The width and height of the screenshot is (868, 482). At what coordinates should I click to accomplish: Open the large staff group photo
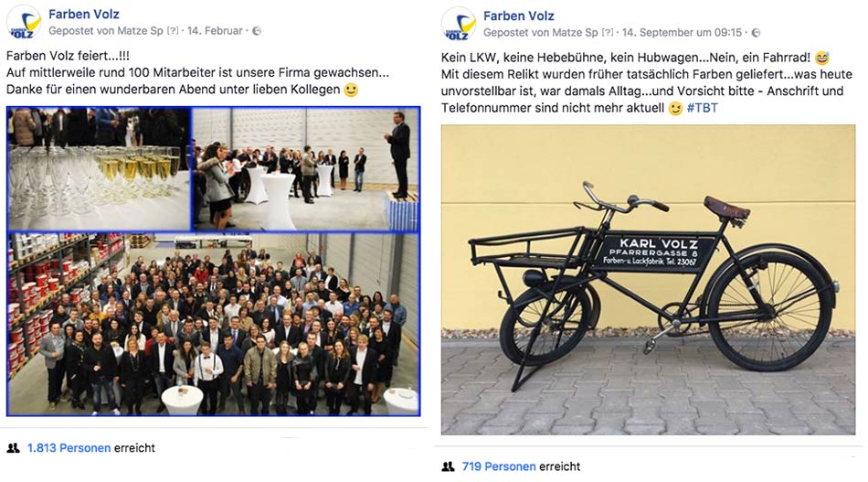213,324
